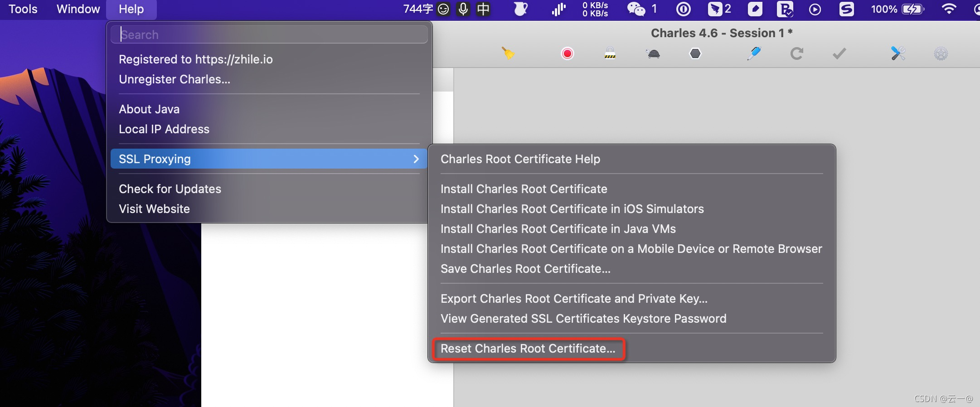Click the white pen note icon in menu bar

coord(755,9)
